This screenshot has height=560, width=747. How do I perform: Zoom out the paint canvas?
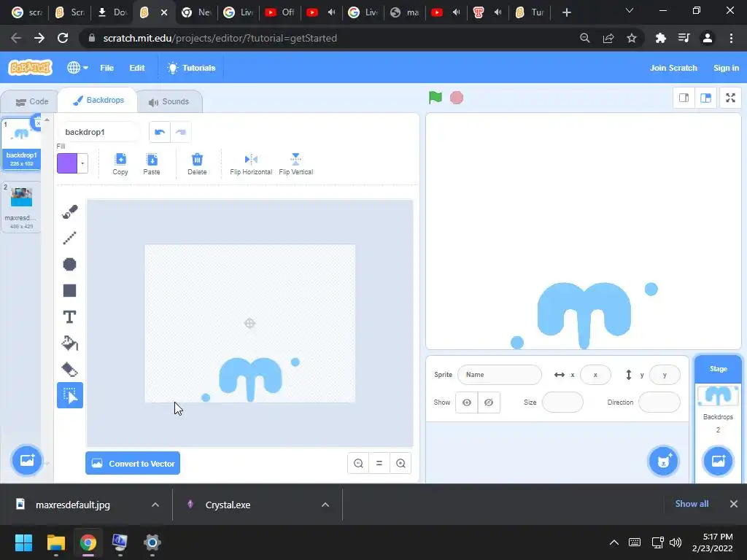358,463
